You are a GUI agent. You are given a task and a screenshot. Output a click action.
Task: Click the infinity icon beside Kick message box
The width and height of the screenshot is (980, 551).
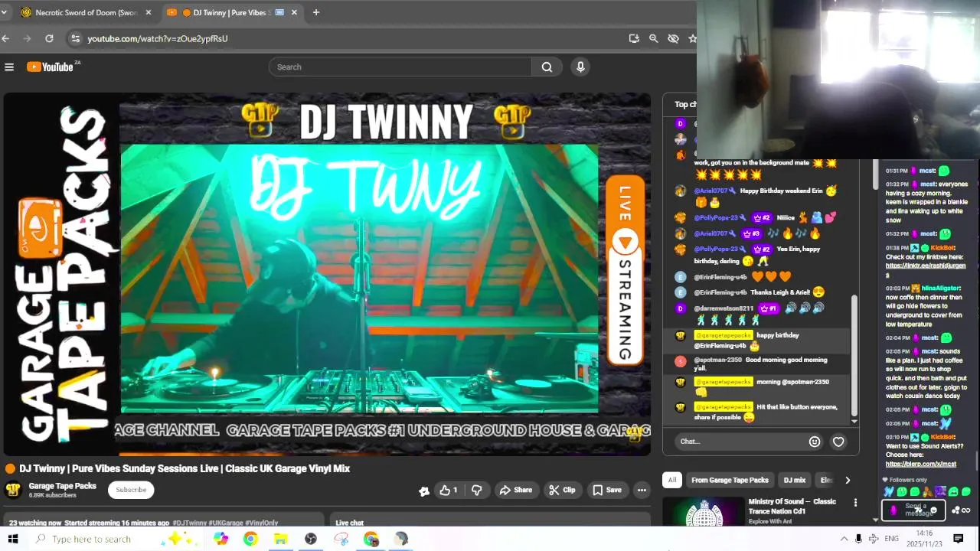coord(965,510)
